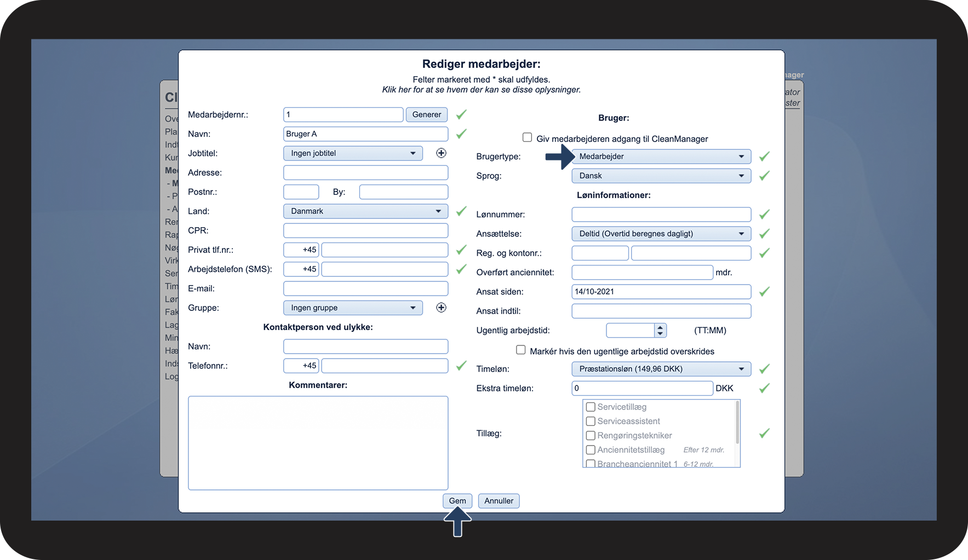
Task: Open the Brugertype dropdown showing Medarbejder
Action: coord(661,157)
